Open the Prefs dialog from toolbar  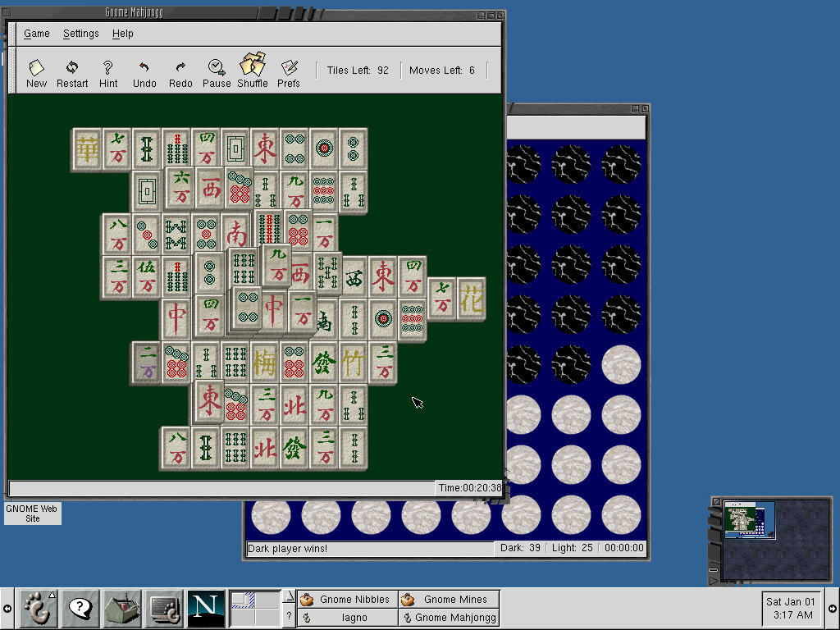click(x=289, y=72)
